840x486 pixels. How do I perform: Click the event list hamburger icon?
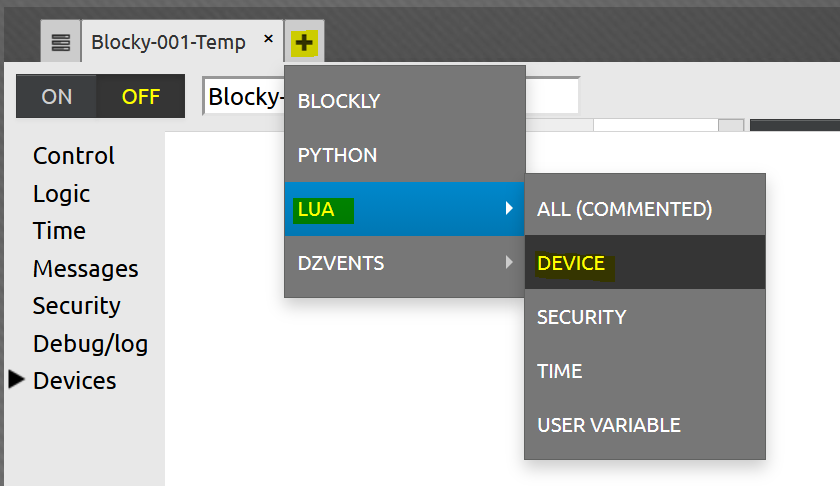point(61,42)
